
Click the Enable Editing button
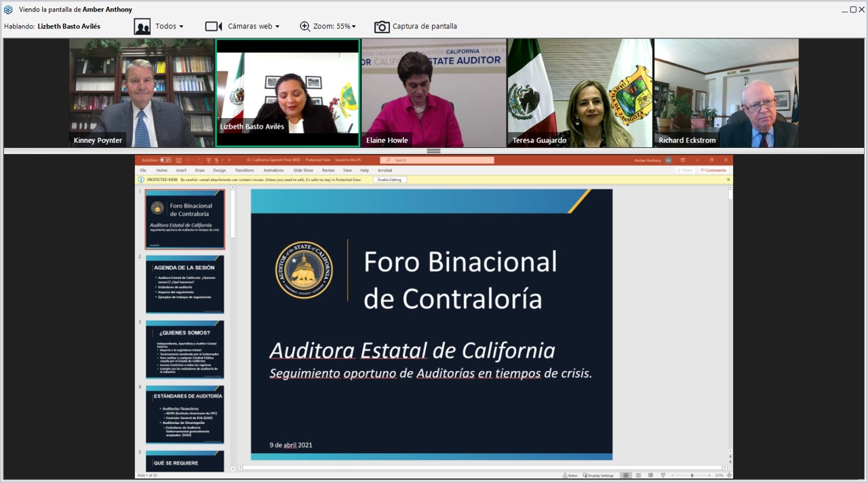point(389,180)
